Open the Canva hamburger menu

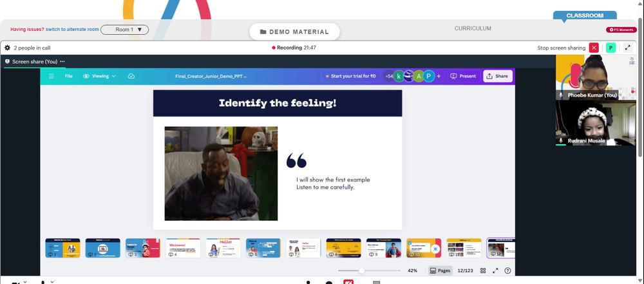[x=52, y=76]
